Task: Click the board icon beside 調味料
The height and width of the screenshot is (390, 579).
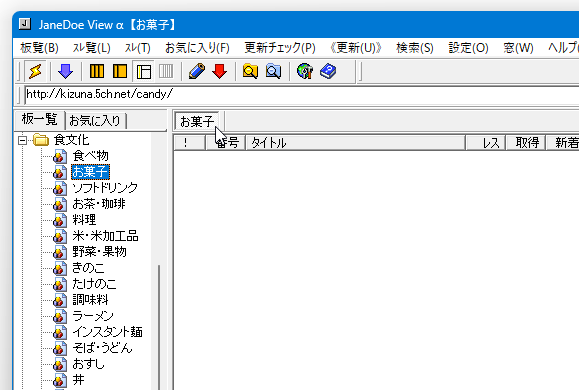Action: 60,300
